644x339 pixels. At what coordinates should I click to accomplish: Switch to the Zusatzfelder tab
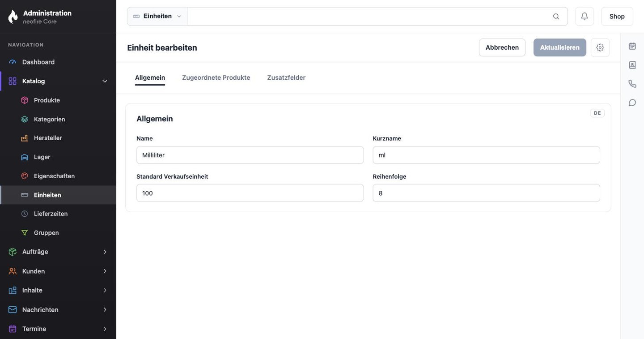coord(286,77)
